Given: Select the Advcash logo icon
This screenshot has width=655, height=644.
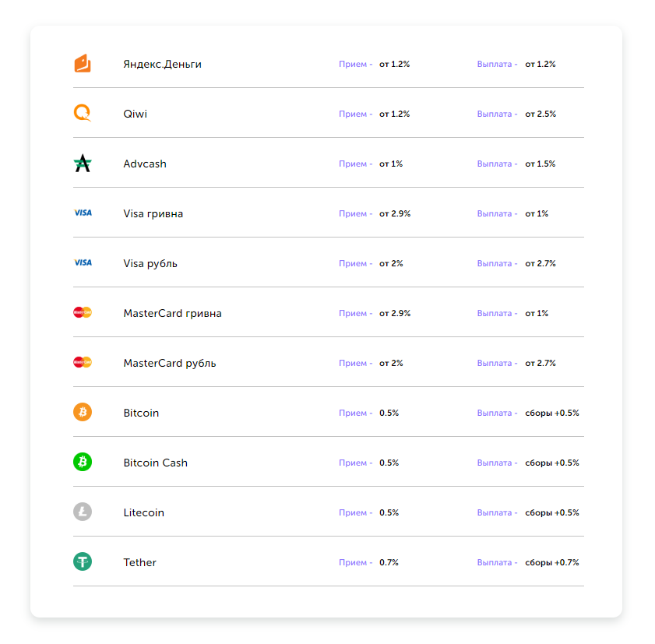Looking at the screenshot, I should click(83, 164).
